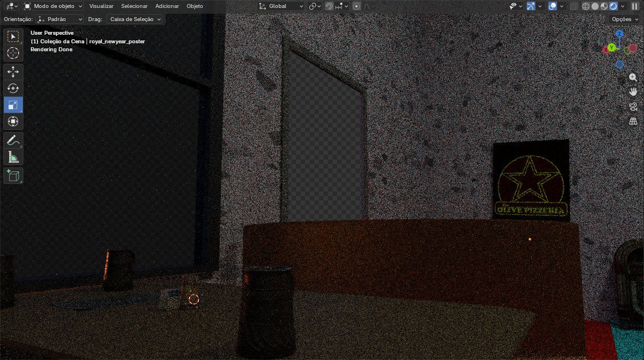Open Padrão orientation dropdown
Screen dimensions: 644x360
60,19
